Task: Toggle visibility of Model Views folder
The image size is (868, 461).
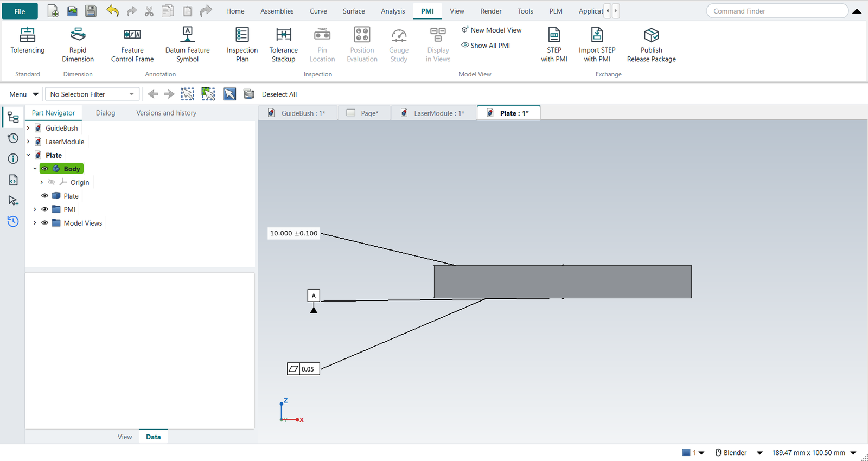Action: (x=45, y=223)
